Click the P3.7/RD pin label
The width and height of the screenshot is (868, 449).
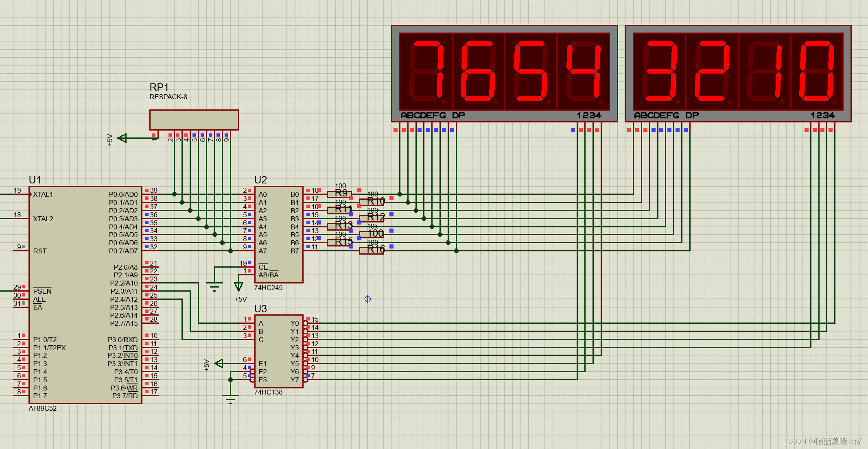125,396
